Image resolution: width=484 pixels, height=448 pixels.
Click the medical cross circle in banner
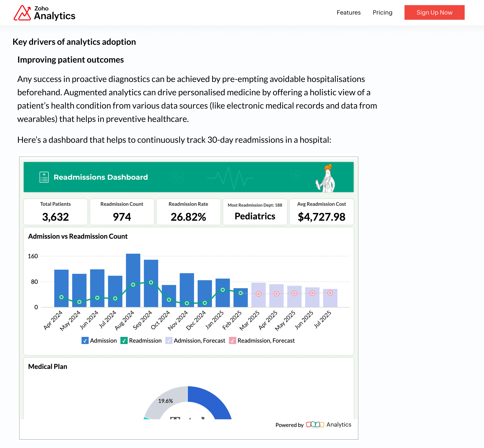[x=177, y=177]
